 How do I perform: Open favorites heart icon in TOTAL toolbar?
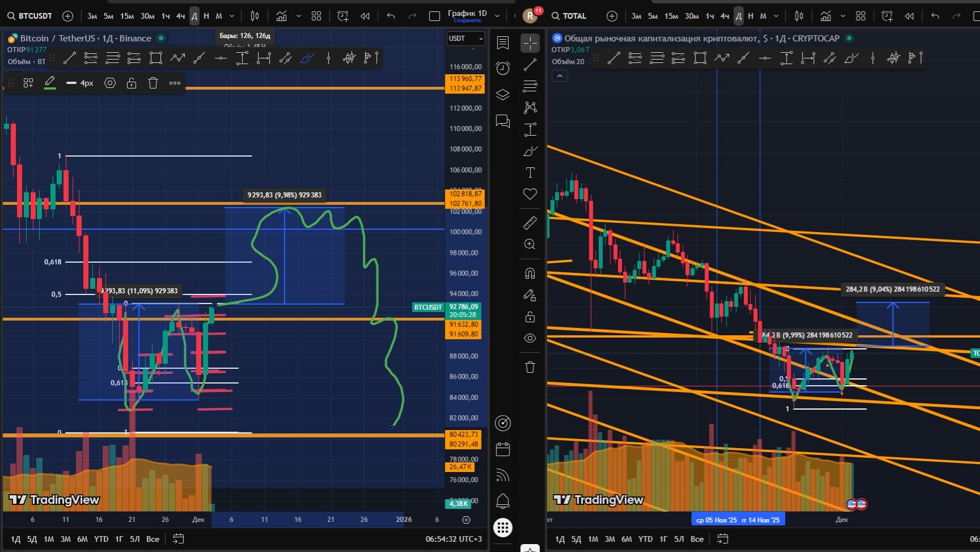point(530,194)
